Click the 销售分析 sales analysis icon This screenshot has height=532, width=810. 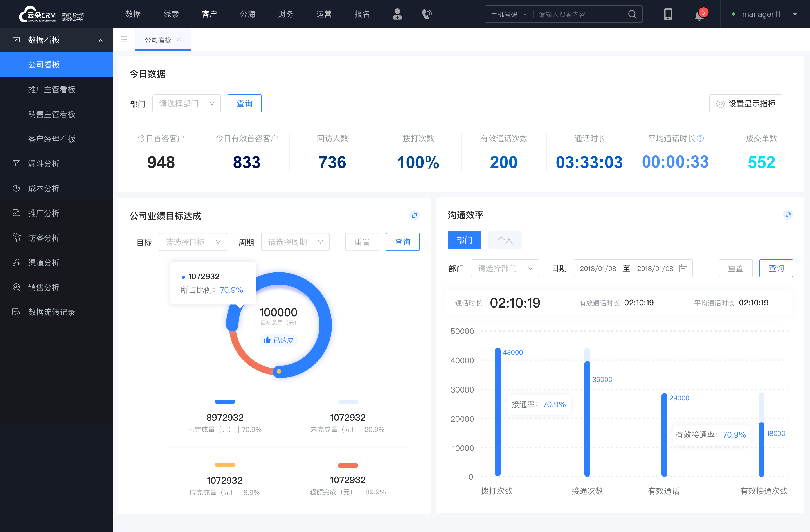click(15, 287)
